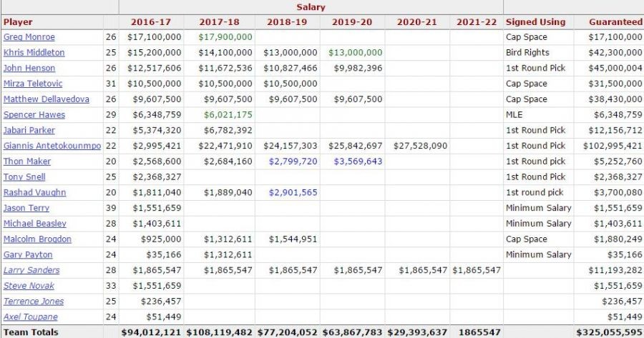The image size is (644, 338).
Task: Select Giannis' $102,995,421 guaranteed amount
Action: [612, 146]
